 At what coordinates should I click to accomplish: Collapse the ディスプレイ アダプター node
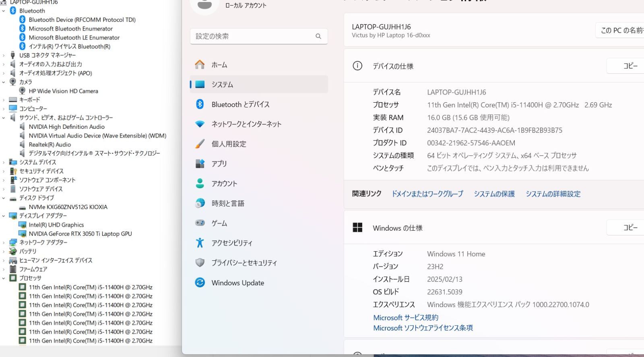click(4, 216)
